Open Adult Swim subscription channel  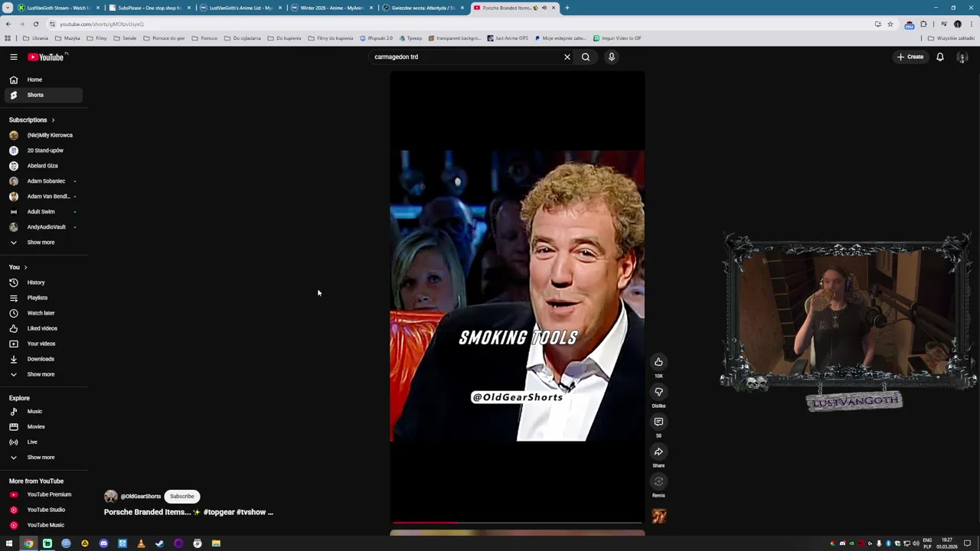click(x=43, y=212)
